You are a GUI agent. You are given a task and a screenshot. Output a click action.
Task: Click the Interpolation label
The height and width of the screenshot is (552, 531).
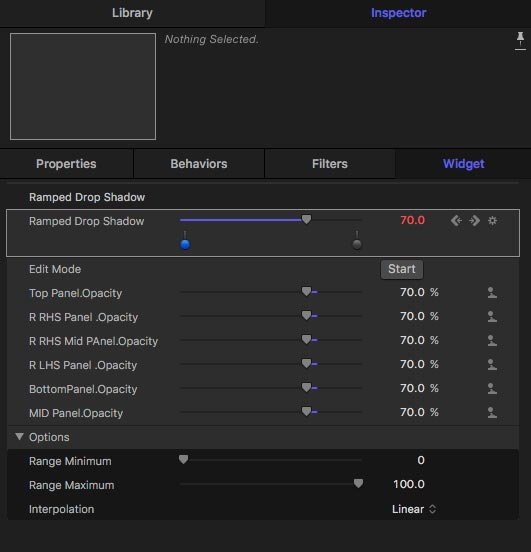[x=62, y=509]
